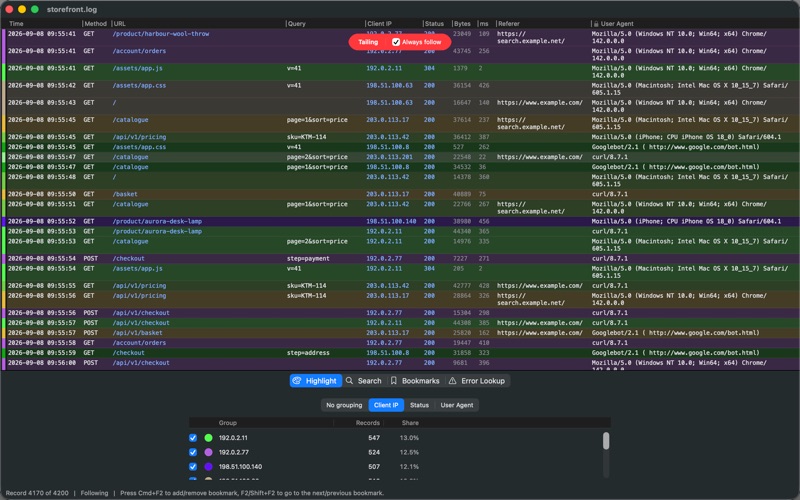The image size is (800, 500).
Task: Click the Tailing indicator badge
Action: 368,42
